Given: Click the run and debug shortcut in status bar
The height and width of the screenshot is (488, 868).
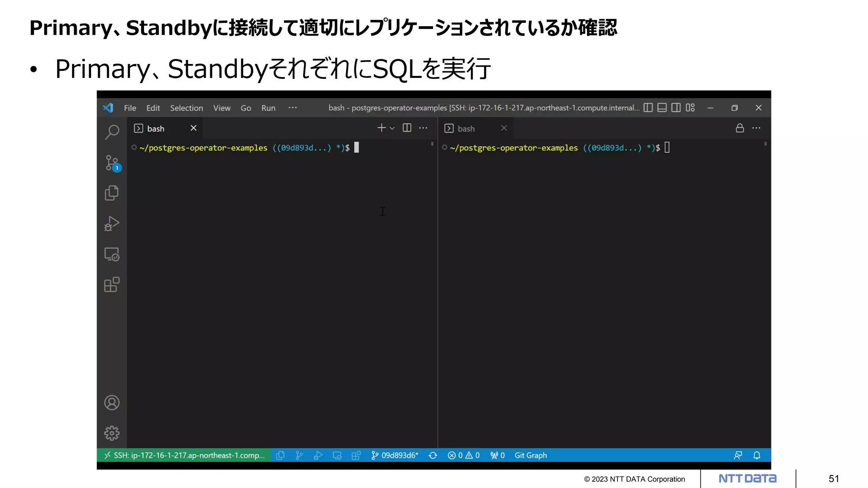Looking at the screenshot, I should pyautogui.click(x=318, y=455).
